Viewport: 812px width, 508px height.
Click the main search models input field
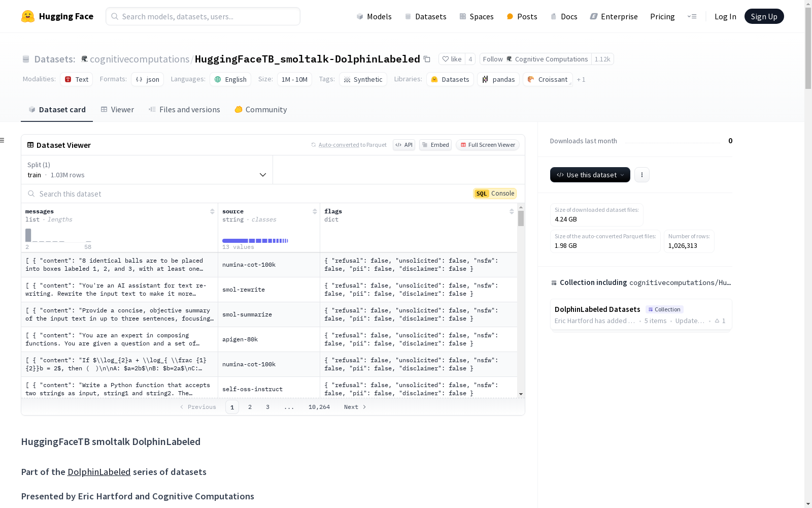(x=203, y=16)
